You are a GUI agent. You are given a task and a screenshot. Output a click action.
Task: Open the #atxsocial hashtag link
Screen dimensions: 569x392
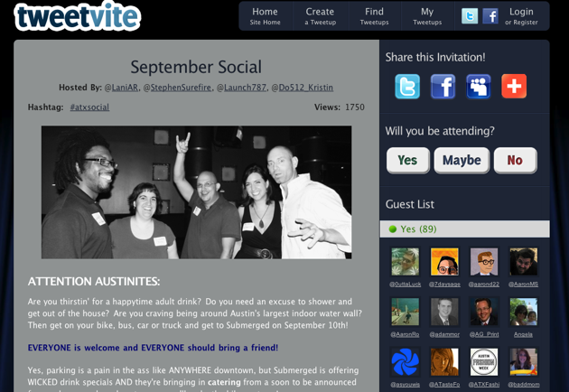click(x=89, y=107)
